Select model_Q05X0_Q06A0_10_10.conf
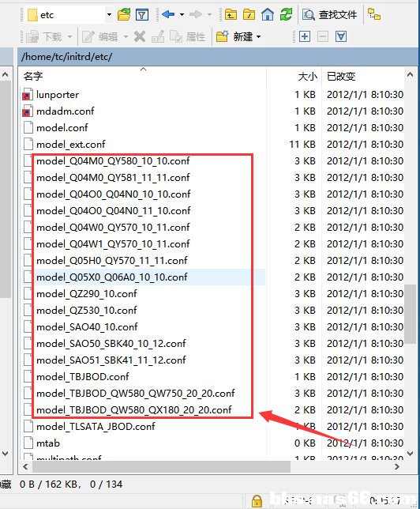The image size is (420, 509). point(112,277)
